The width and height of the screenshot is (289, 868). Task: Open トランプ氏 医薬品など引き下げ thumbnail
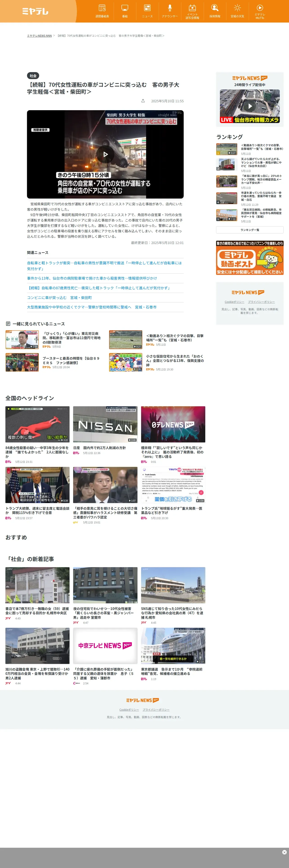[173, 485]
